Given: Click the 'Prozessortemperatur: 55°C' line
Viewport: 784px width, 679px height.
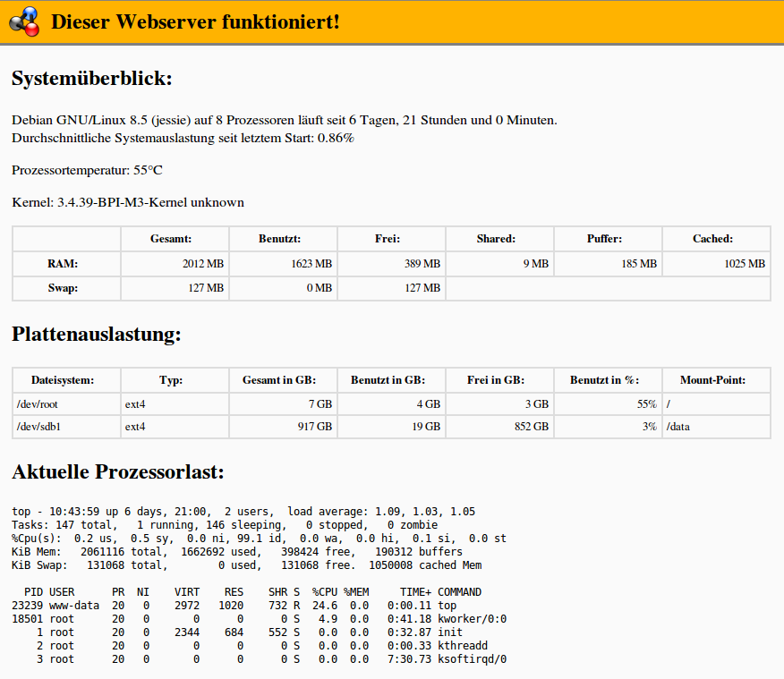Looking at the screenshot, I should 88,170.
